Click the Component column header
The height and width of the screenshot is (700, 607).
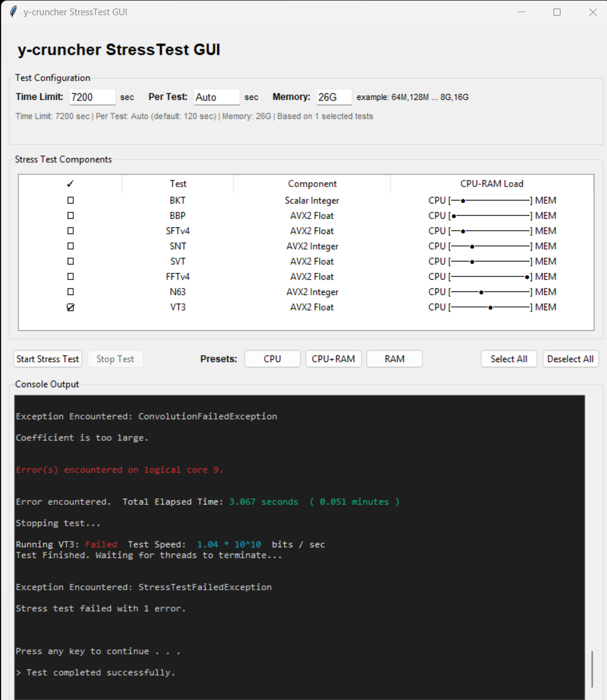312,184
